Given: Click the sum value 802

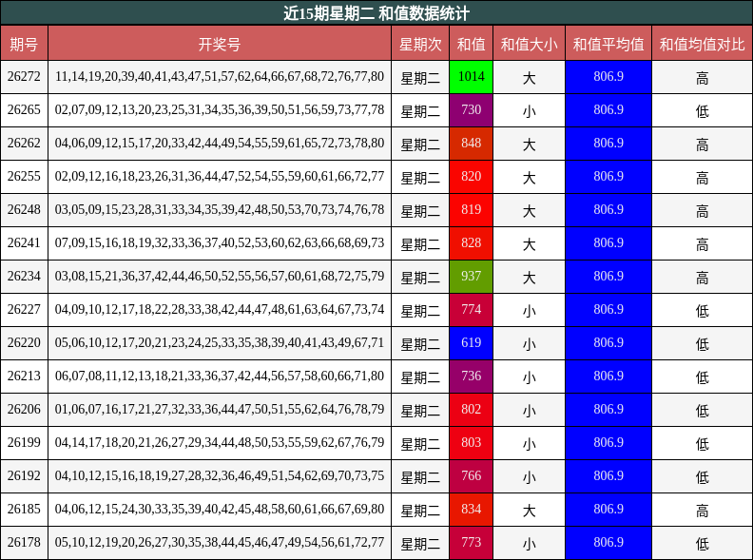Looking at the screenshot, I should [472, 409].
